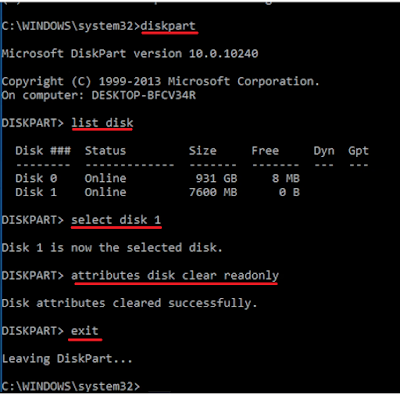This screenshot has width=400, height=395.
Task: Click 'Disk attributes cleared successfully' message
Action: [x=129, y=303]
